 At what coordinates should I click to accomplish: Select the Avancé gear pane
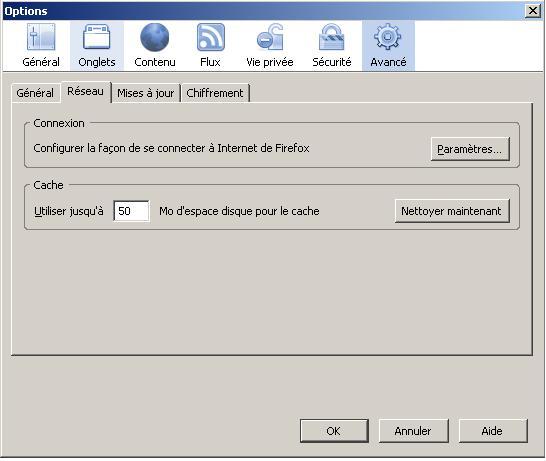coord(388,46)
